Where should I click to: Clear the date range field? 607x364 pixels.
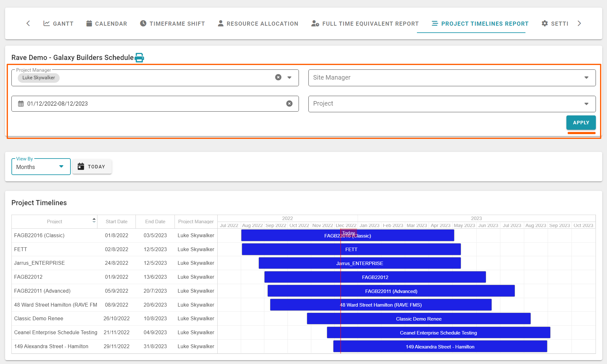tap(289, 104)
